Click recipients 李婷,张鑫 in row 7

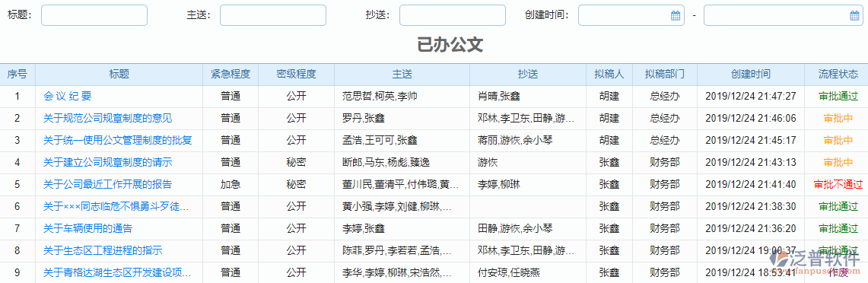pos(364,229)
